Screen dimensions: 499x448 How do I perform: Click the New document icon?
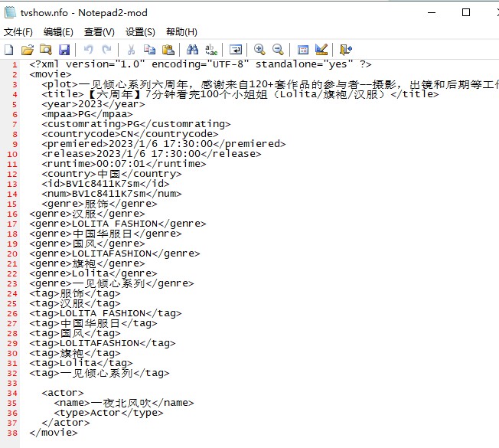tap(9, 50)
